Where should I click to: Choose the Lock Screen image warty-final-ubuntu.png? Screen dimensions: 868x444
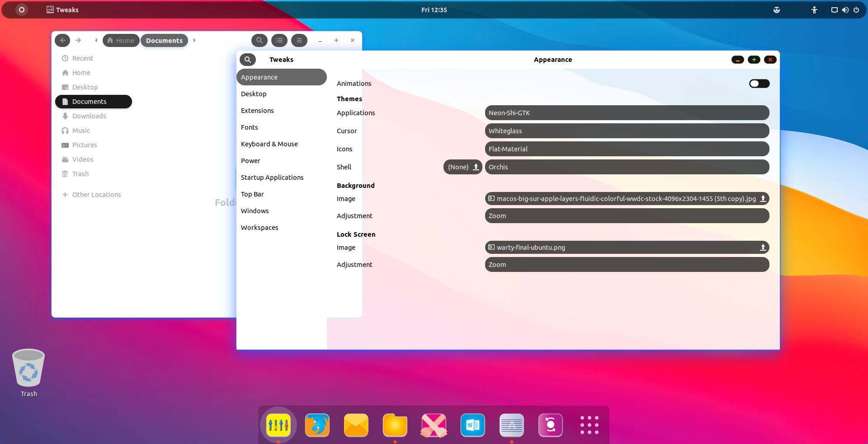pyautogui.click(x=627, y=248)
